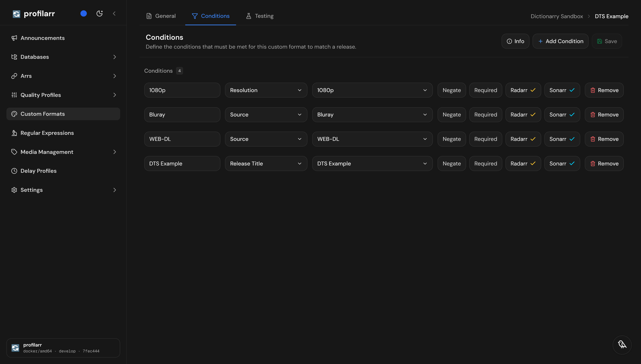
Task: Switch to the General tab
Action: (161, 16)
